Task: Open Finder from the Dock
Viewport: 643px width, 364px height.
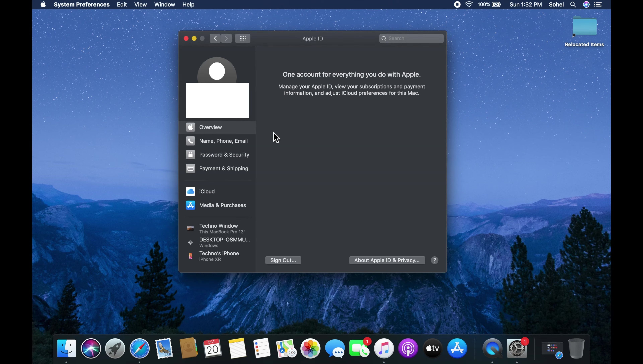Action: pos(66,348)
